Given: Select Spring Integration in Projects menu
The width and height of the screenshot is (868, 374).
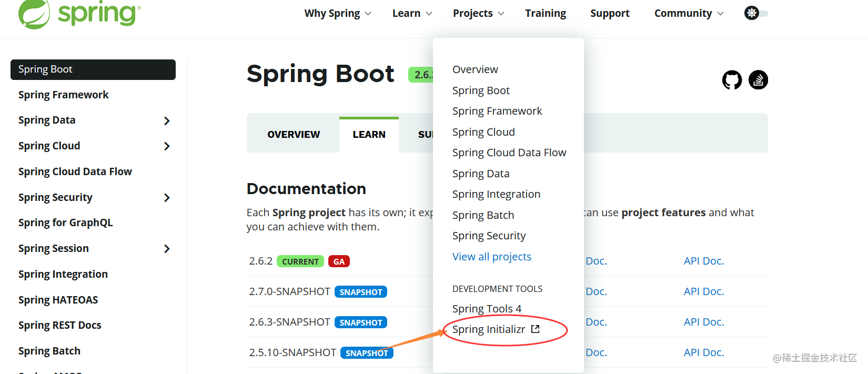Looking at the screenshot, I should pyautogui.click(x=496, y=194).
